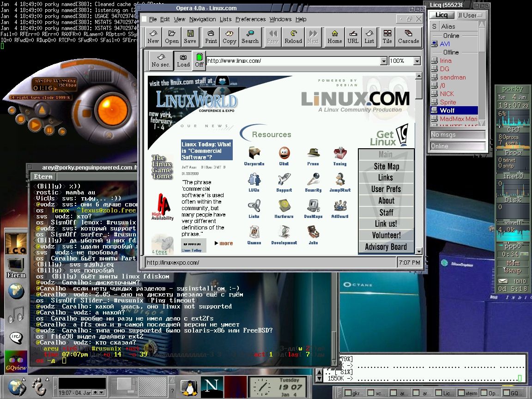This screenshot has height=399, width=532.
Task: Click the Licq contact list scrollbar thumb
Action: [x=482, y=41]
